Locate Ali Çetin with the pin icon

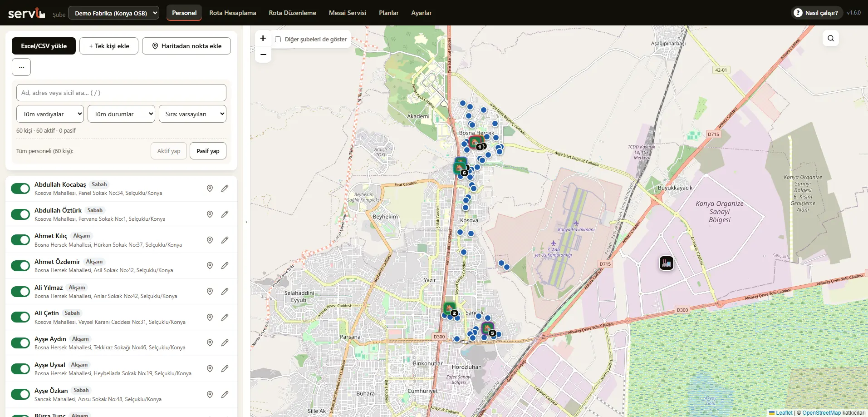click(210, 317)
